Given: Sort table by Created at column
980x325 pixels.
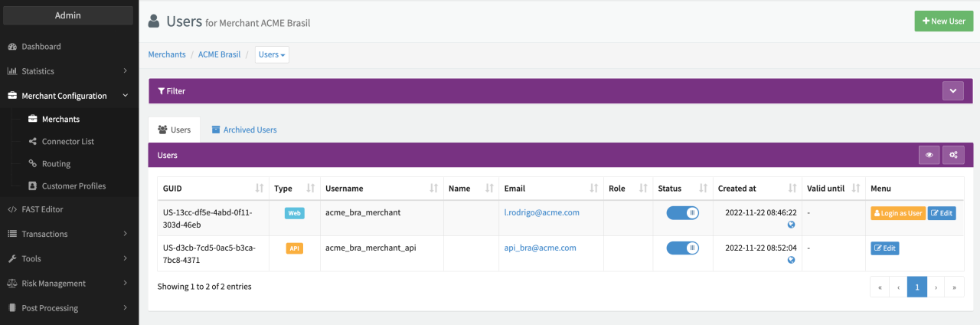Looking at the screenshot, I should (792, 189).
